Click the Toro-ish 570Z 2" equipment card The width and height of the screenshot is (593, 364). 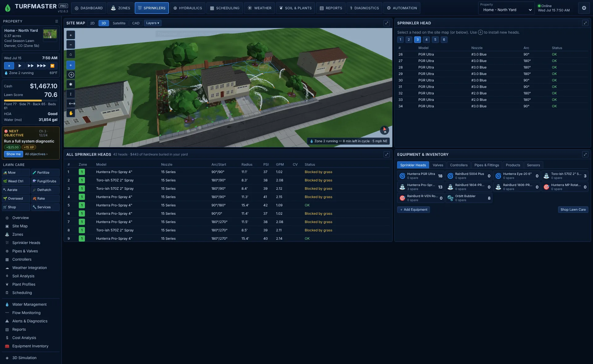(565, 176)
